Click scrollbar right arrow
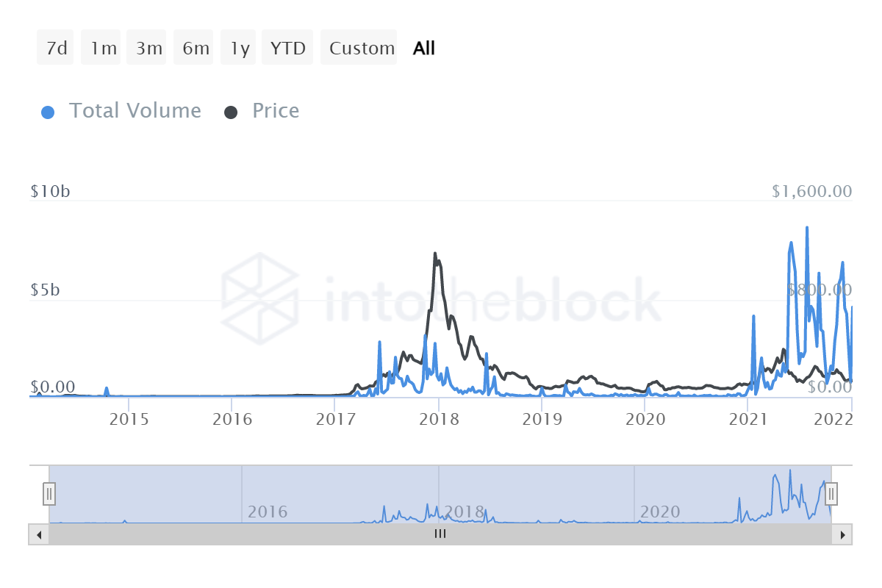Viewport: 882px width, 588px height. coord(842,534)
